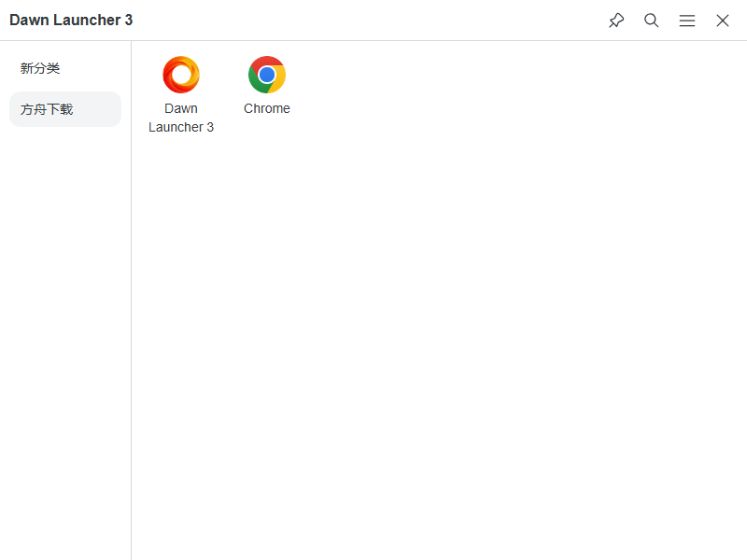Click the pin window icon
747x560 pixels.
pyautogui.click(x=616, y=21)
